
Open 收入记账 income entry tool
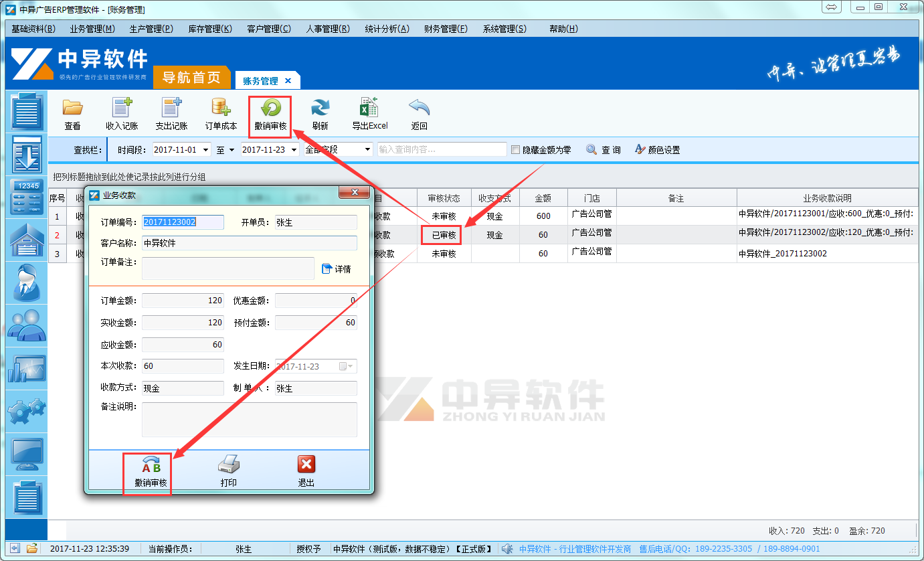point(122,108)
